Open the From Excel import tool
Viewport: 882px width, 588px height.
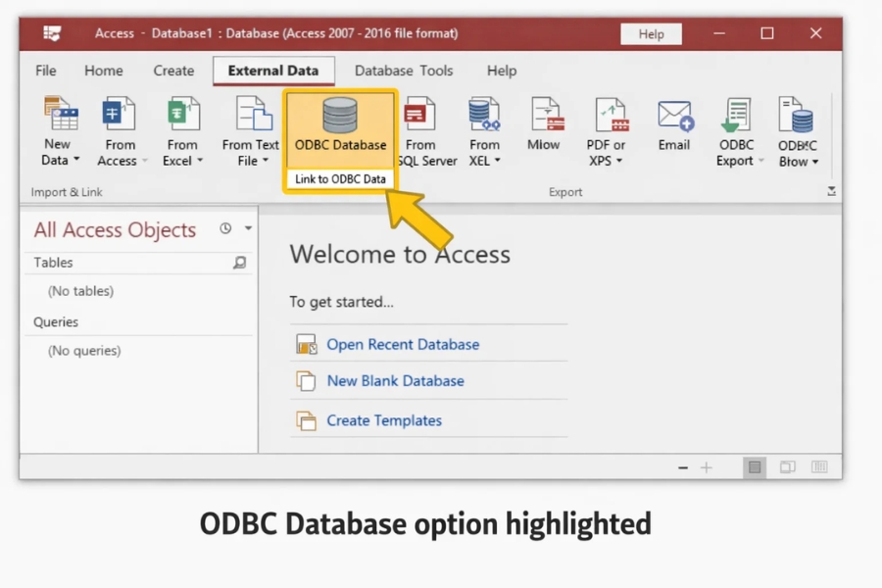[x=182, y=127]
